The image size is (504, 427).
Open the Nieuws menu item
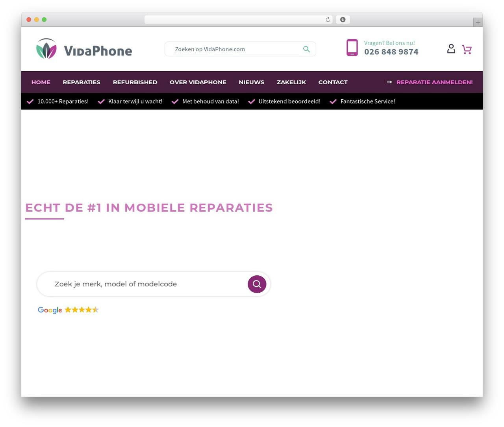tap(252, 82)
